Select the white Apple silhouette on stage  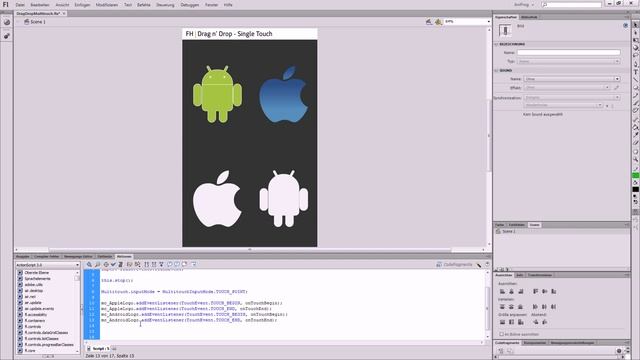tap(217, 199)
